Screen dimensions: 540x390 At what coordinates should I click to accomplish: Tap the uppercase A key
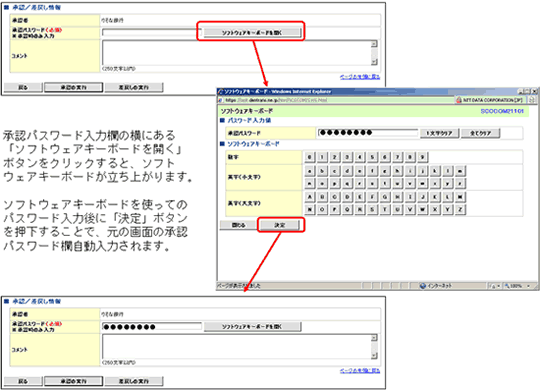pyautogui.click(x=310, y=197)
